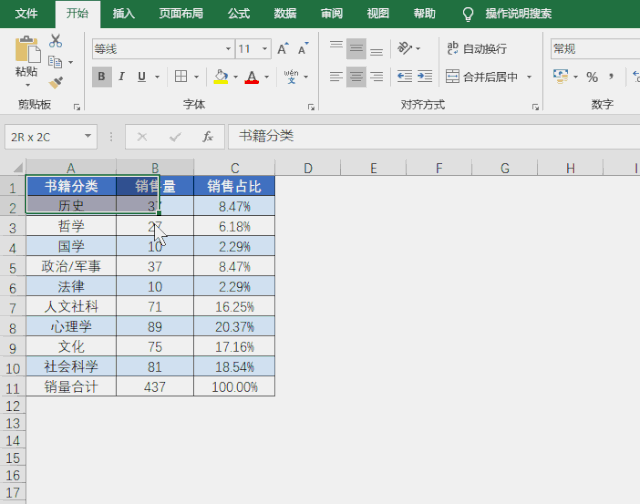Toggle 合并后居中 merge and center
The width and height of the screenshot is (640, 504).
coord(482,76)
